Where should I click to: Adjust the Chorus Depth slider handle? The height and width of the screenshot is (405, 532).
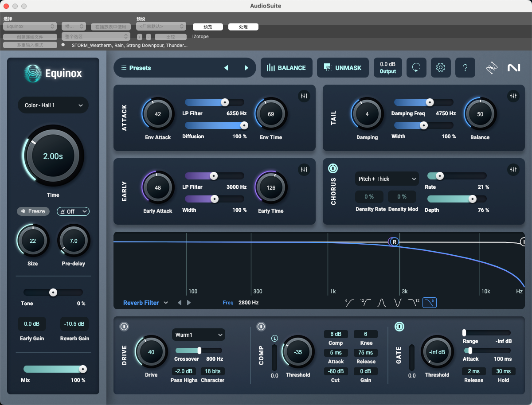pos(473,199)
